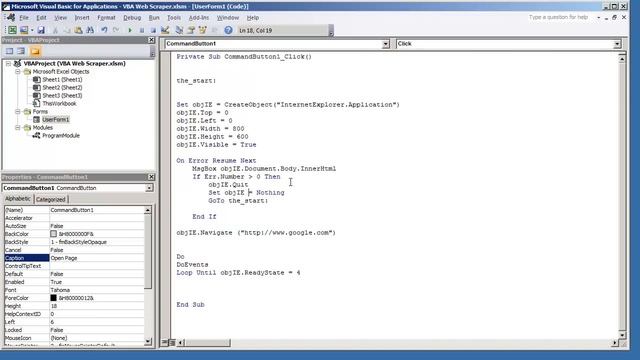The width and height of the screenshot is (640, 360).
Task: Click the Insert UserForm toolbar icon
Action: [24, 30]
